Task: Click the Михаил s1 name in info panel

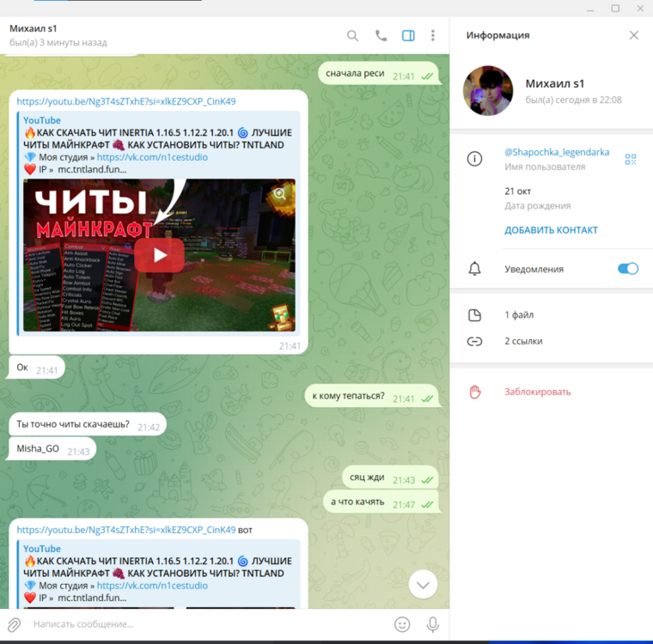Action: [555, 83]
